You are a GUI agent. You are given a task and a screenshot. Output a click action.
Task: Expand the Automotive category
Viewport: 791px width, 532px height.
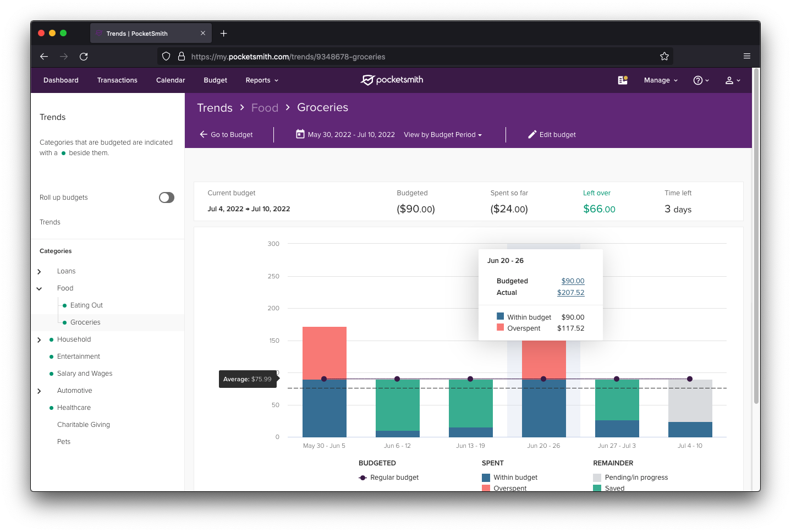tap(39, 391)
